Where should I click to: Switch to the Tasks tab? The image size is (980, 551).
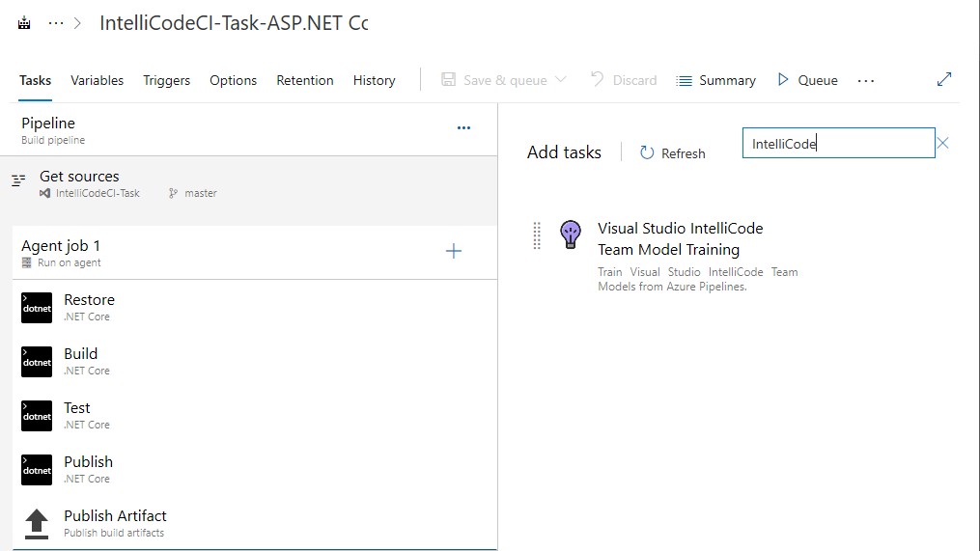pyautogui.click(x=35, y=80)
